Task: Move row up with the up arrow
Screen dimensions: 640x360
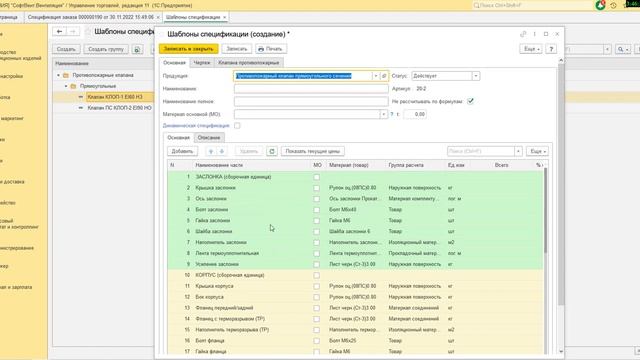Action: pos(211,151)
